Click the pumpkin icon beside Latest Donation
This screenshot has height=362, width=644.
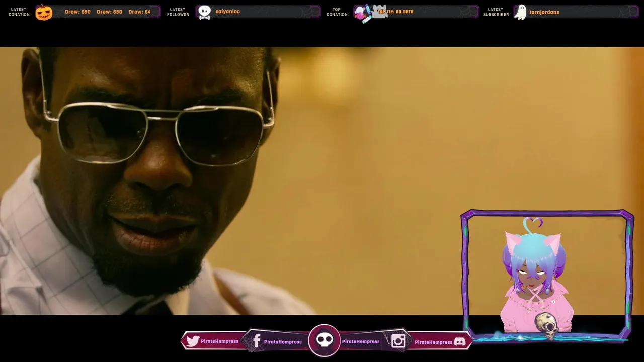pos(44,12)
